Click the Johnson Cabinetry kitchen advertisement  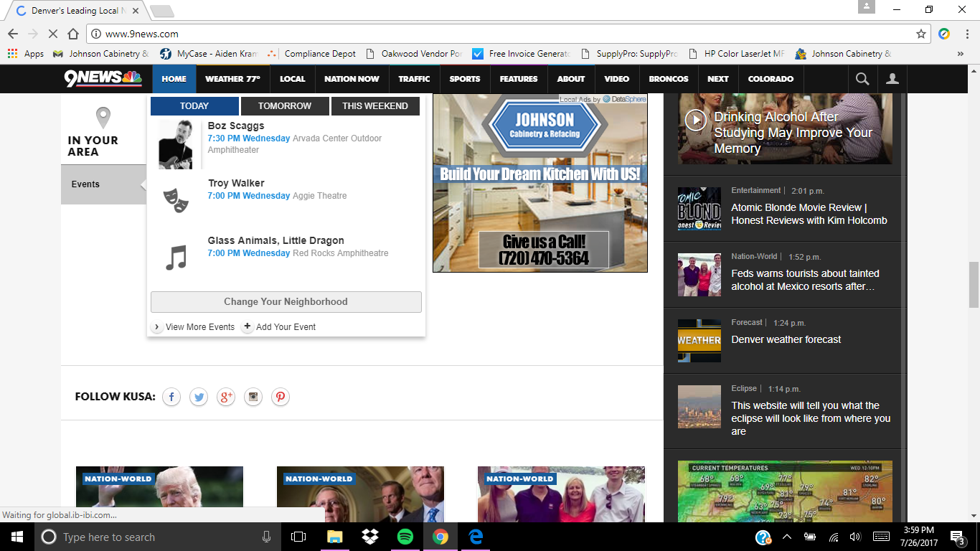pos(540,183)
